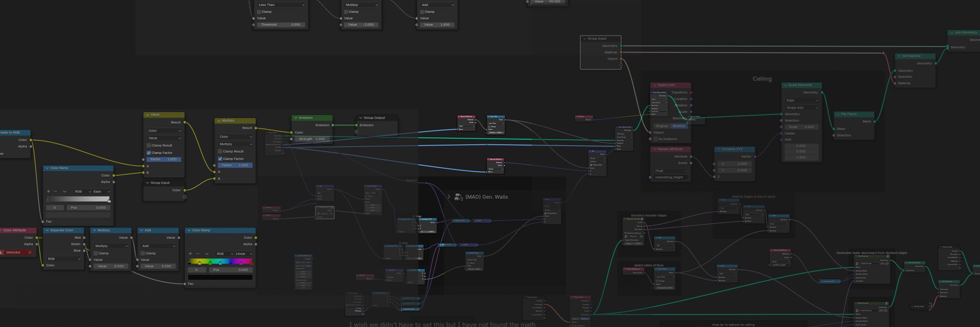Open the Edge domain dropdown in Scale Elements
Screen dimensions: 980x327
coord(802,100)
